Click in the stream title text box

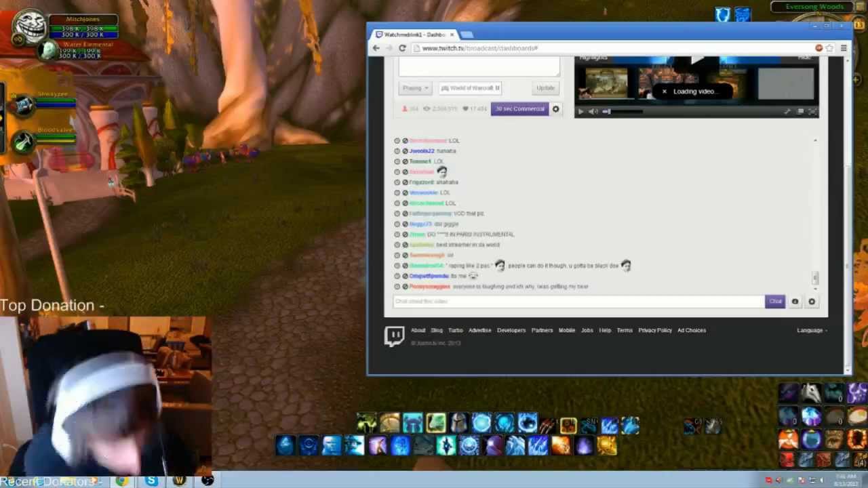coord(479,66)
